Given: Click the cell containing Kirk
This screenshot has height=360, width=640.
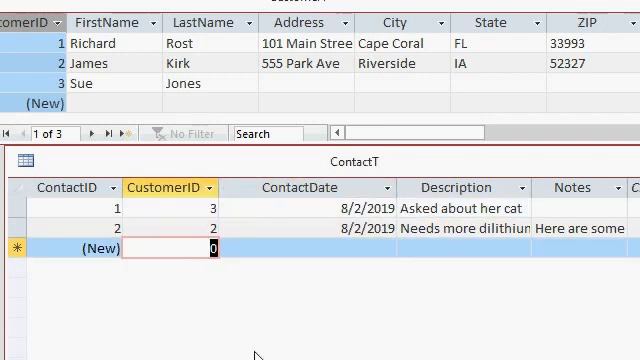Looking at the screenshot, I should coord(211,63).
